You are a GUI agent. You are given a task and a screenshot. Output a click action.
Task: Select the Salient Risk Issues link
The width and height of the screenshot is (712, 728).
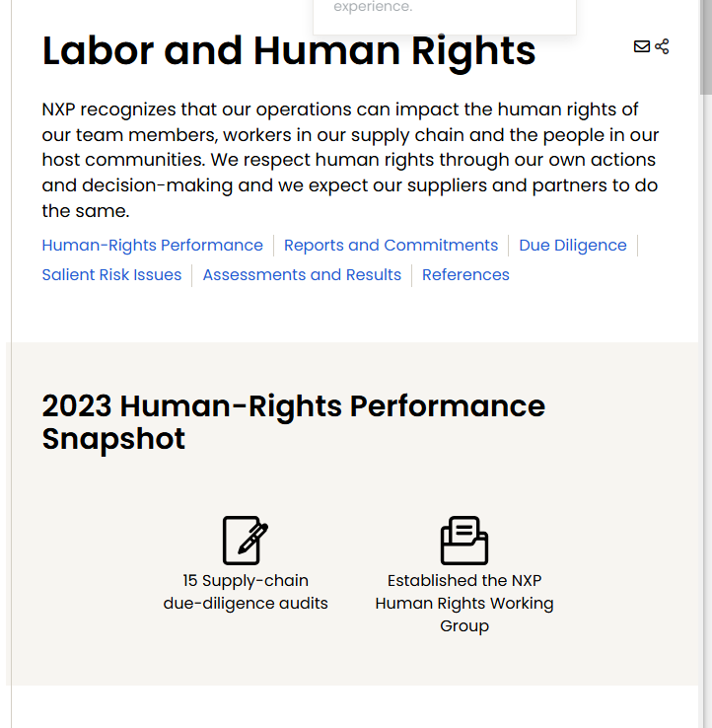(111, 275)
